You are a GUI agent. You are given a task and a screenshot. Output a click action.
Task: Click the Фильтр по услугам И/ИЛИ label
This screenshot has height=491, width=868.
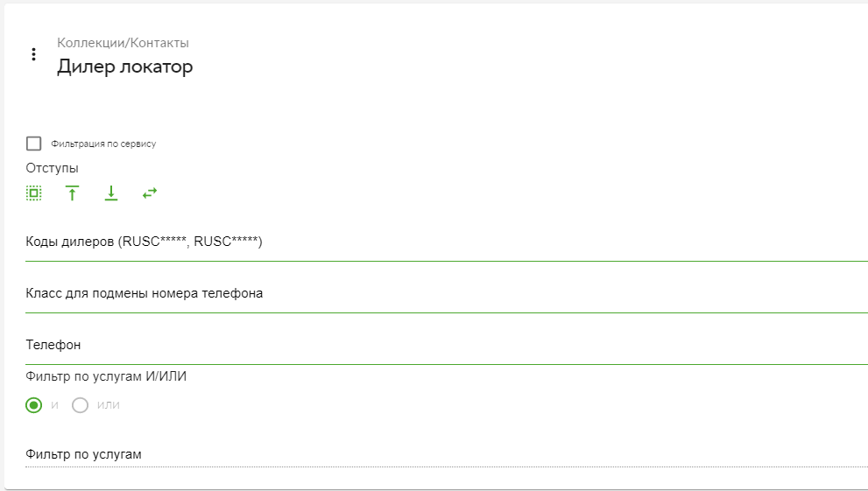pos(106,376)
